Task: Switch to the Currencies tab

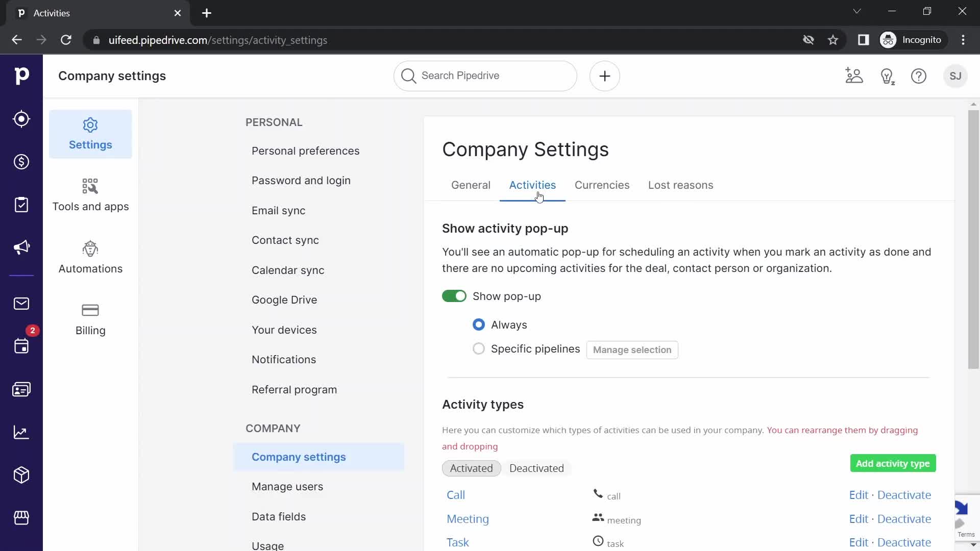Action: pyautogui.click(x=602, y=185)
